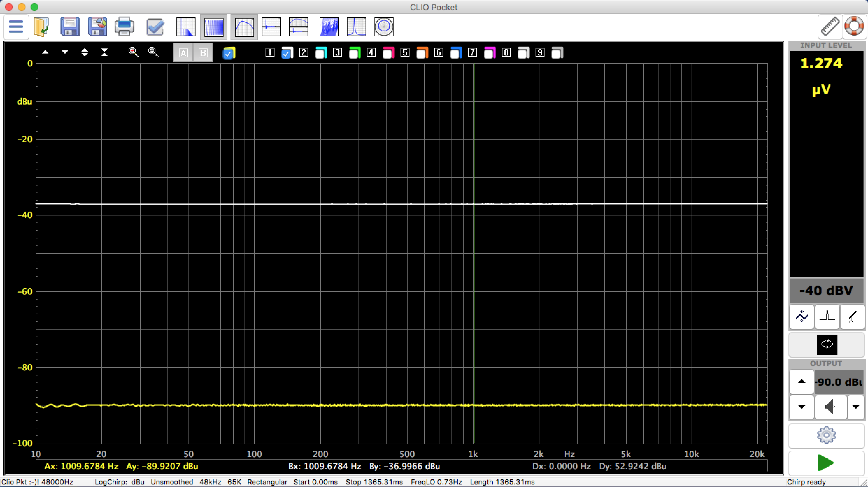Open the waterfall plot icon
This screenshot has width=868, height=487.
click(329, 27)
